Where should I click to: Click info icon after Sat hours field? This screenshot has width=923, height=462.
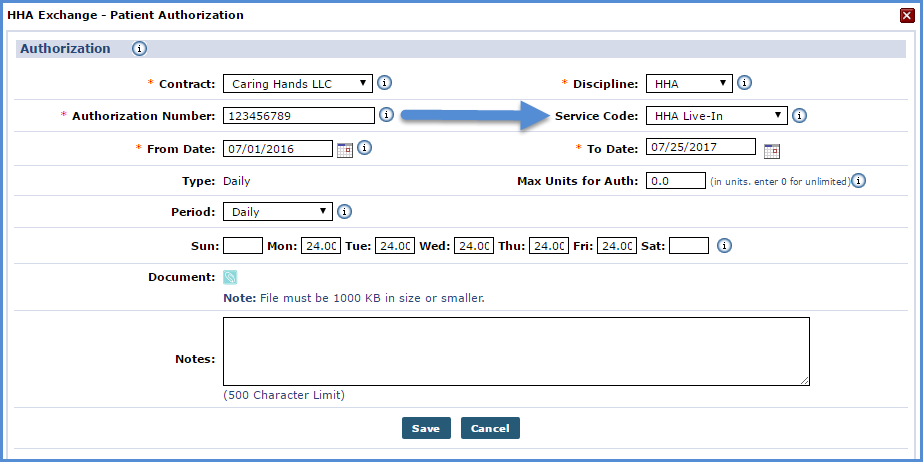coord(725,245)
